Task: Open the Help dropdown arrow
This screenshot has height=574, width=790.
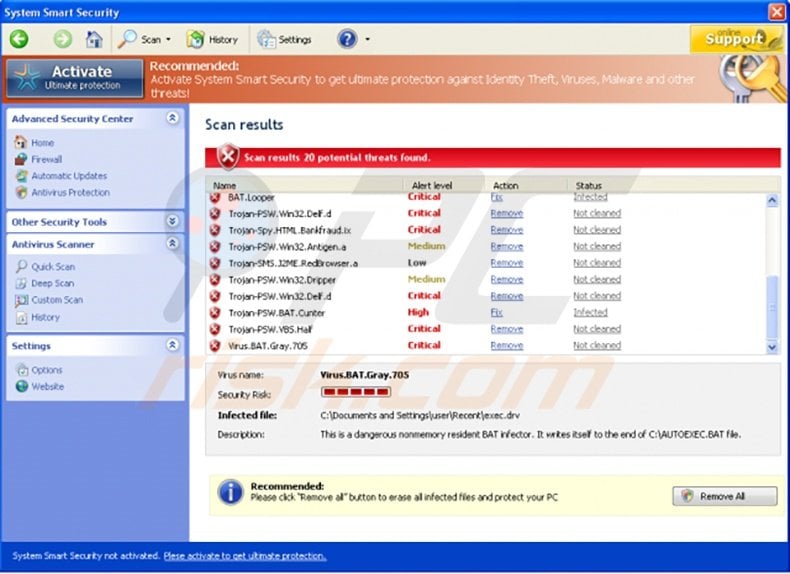Action: click(367, 39)
